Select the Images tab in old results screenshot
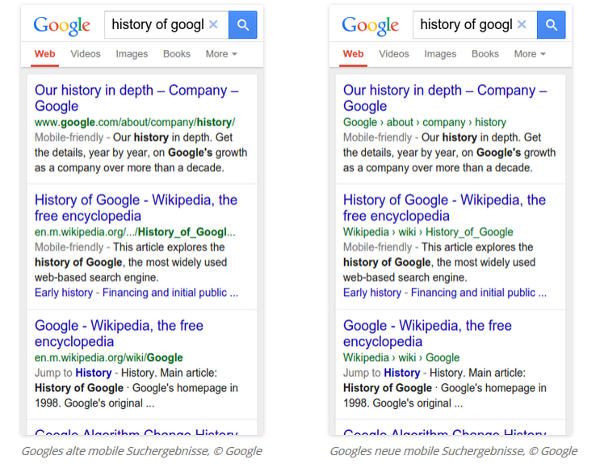600x464 pixels. (132, 54)
